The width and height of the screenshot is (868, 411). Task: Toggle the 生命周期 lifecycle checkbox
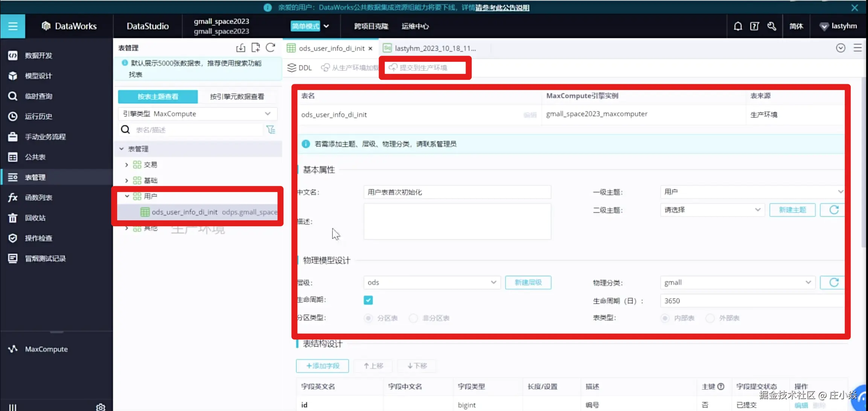[x=368, y=300]
